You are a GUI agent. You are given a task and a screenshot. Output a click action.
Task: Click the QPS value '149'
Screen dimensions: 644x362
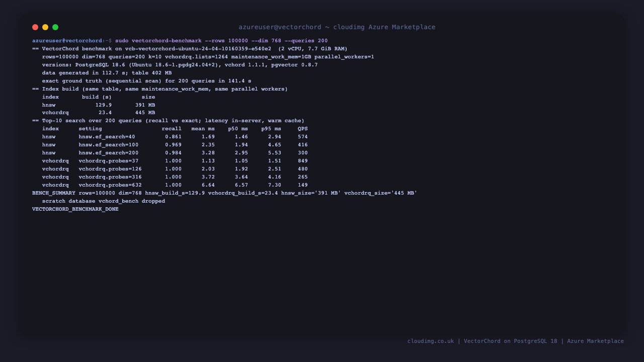pyautogui.click(x=302, y=185)
